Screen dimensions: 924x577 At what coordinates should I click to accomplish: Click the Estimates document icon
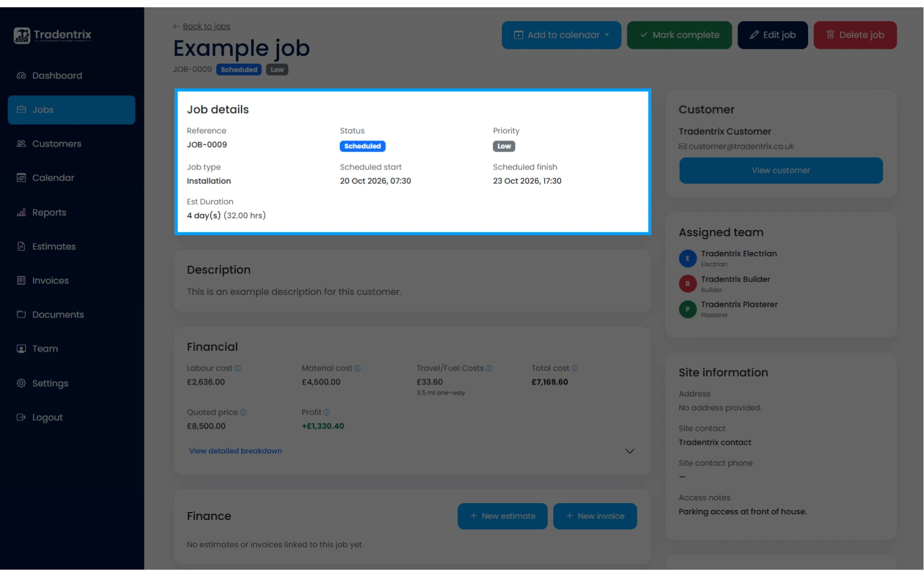[x=21, y=247]
